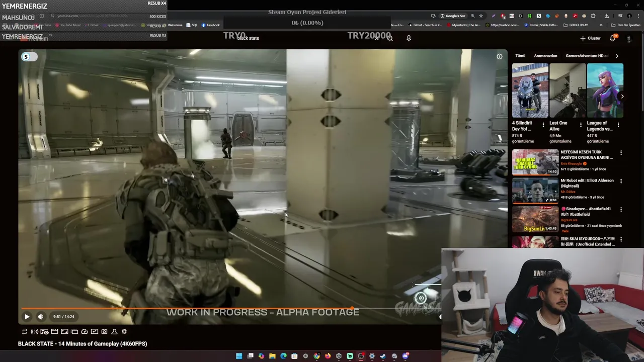The width and height of the screenshot is (644, 362).
Task: Click the clapperboard cinema mode icon
Action: click(54, 332)
